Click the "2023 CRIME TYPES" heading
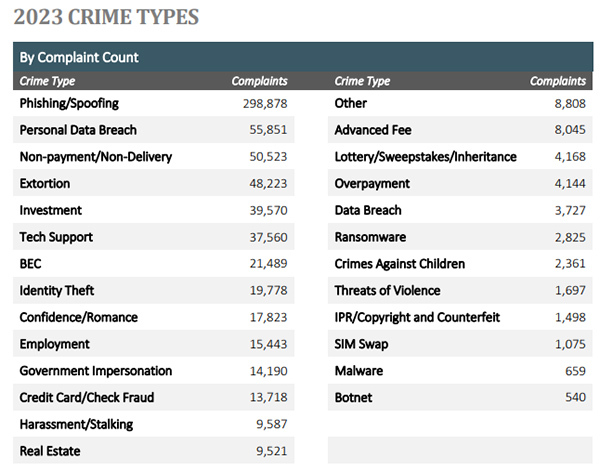 105,17
